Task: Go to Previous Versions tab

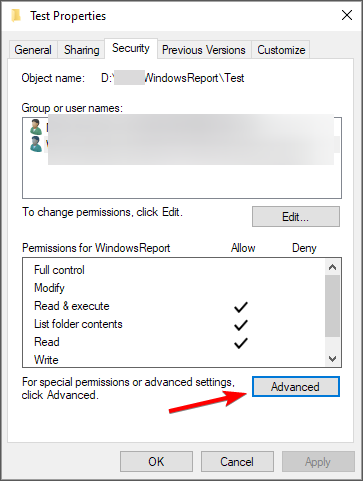Action: point(204,50)
